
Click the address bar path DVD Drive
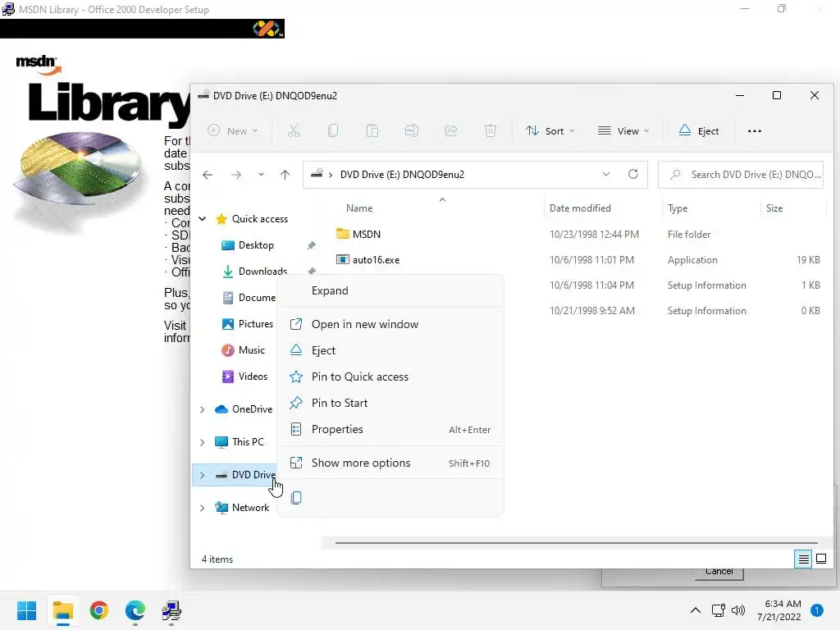(402, 175)
